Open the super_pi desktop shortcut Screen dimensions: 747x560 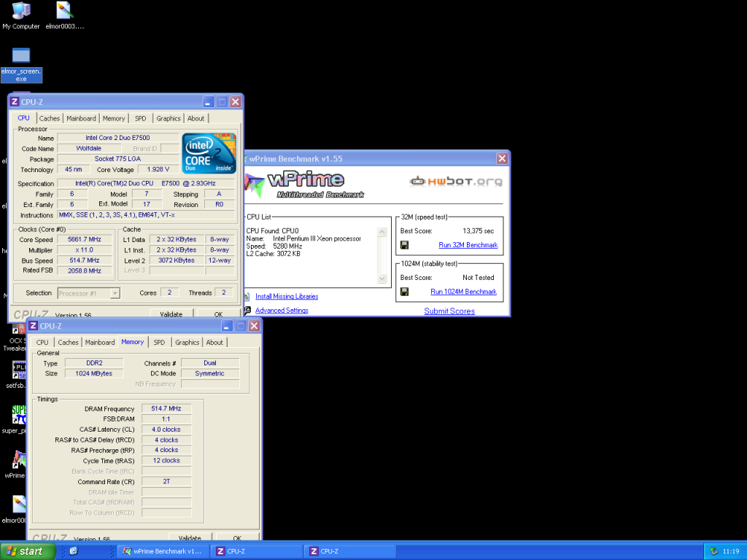pos(19,416)
